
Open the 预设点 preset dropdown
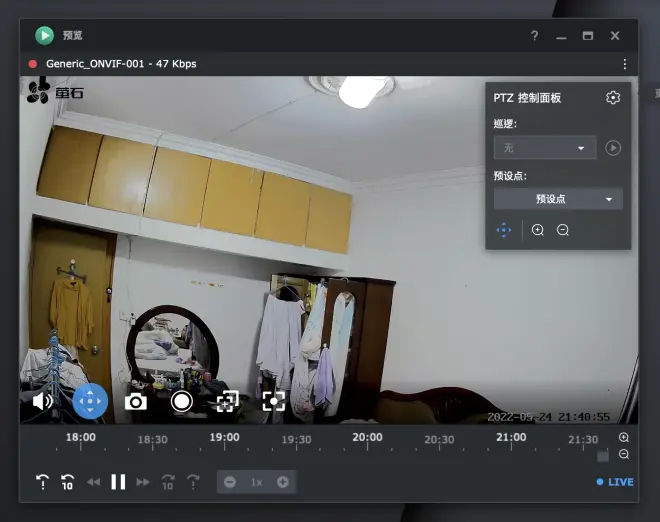[x=558, y=199]
